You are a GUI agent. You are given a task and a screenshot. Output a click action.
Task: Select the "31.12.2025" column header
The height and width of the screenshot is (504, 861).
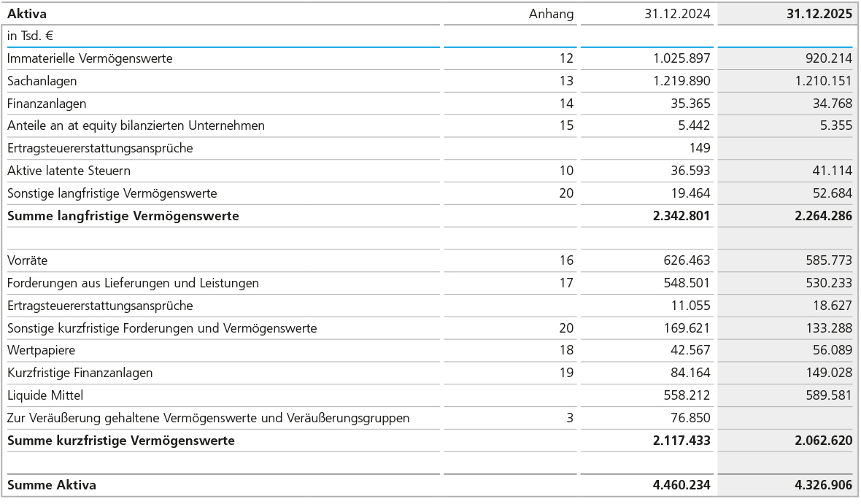point(819,14)
